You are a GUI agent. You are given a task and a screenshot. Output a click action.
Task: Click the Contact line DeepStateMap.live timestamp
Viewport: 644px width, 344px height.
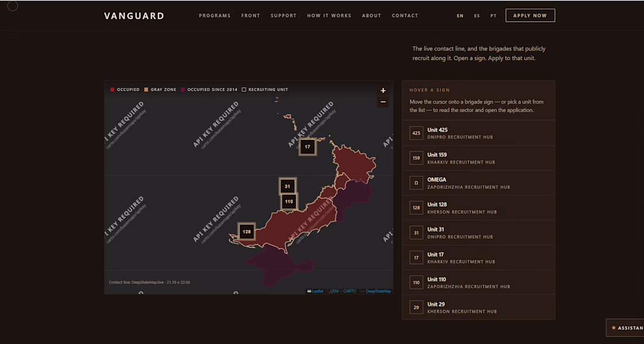(149, 283)
